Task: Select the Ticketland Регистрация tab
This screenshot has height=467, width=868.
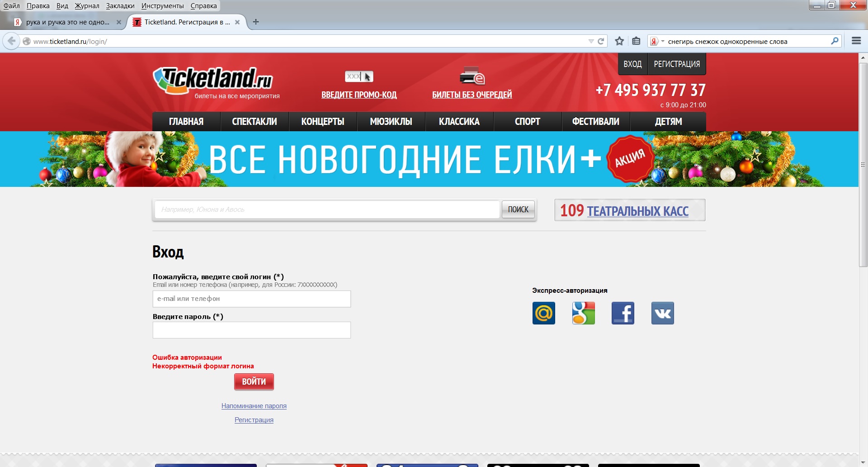Action: [187, 22]
